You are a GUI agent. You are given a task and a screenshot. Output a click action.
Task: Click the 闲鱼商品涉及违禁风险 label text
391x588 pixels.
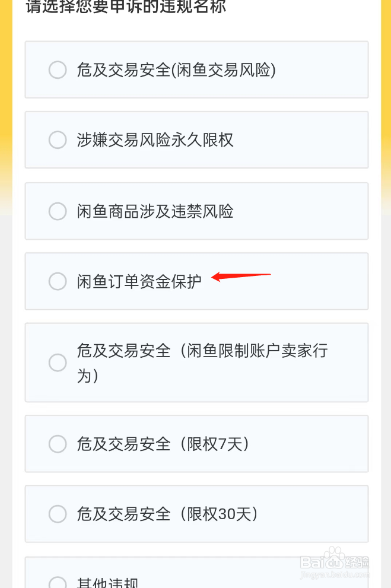point(155,211)
